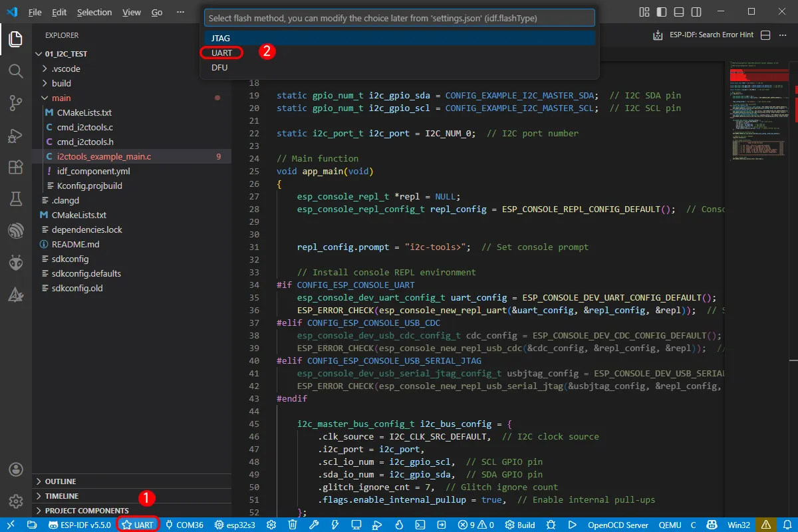
Task: Open PlatformIO alien icon in activity bar
Action: 16,263
